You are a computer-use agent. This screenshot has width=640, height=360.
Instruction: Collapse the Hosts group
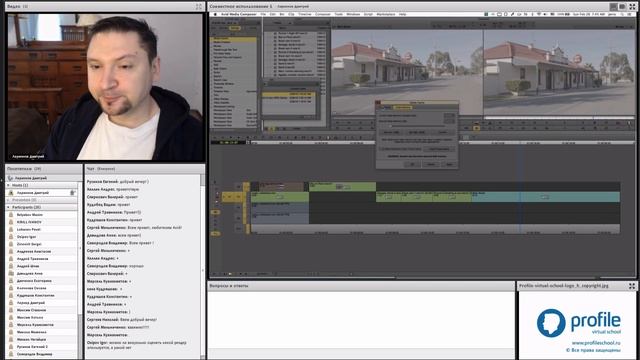[x=8, y=185]
